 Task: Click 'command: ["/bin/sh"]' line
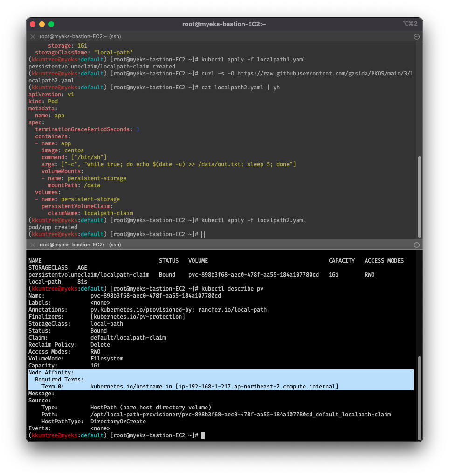74,157
